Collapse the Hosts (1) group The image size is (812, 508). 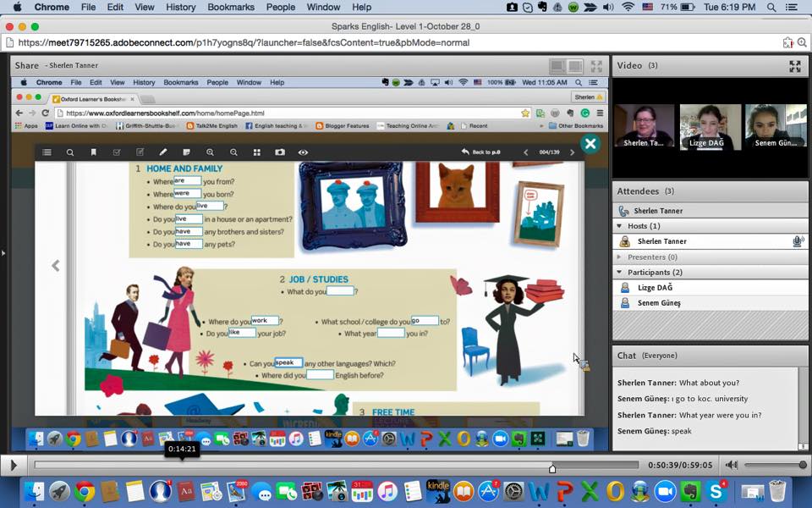[x=619, y=226]
